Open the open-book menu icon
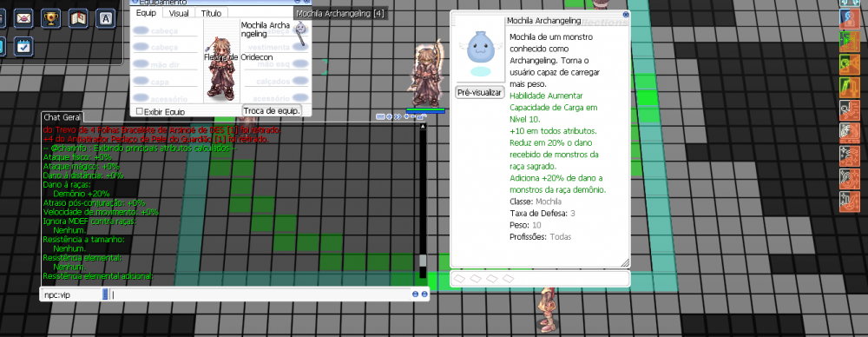 coord(79,18)
